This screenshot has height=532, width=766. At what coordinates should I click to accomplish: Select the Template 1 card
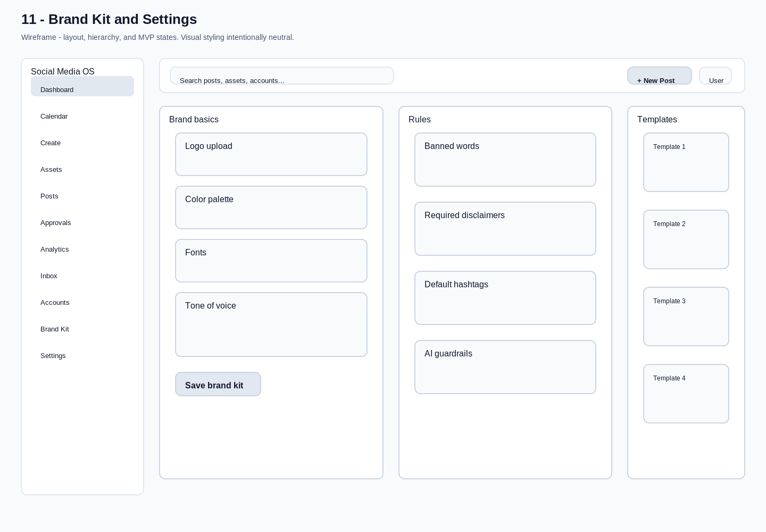click(686, 162)
